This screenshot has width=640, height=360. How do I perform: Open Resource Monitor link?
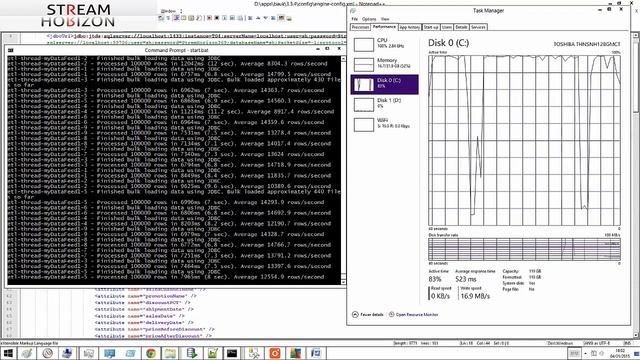[413, 315]
